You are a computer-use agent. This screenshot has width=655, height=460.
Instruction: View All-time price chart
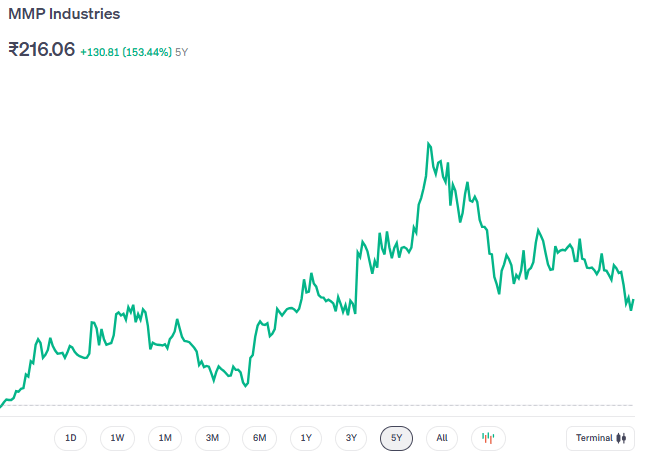coord(441,438)
